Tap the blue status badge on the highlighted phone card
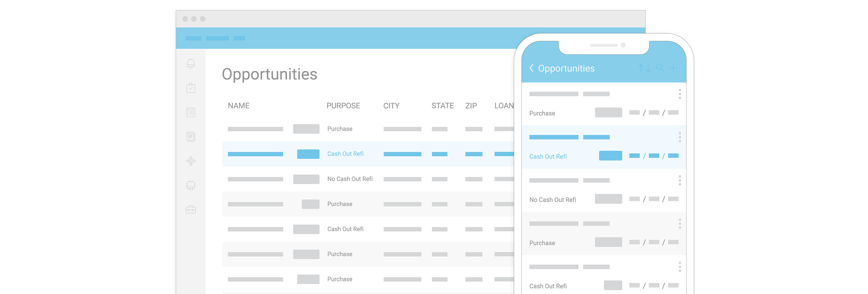 pos(610,155)
